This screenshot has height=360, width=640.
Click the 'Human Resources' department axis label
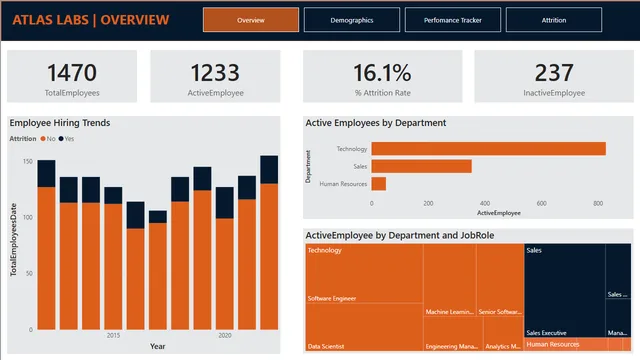pos(343,184)
